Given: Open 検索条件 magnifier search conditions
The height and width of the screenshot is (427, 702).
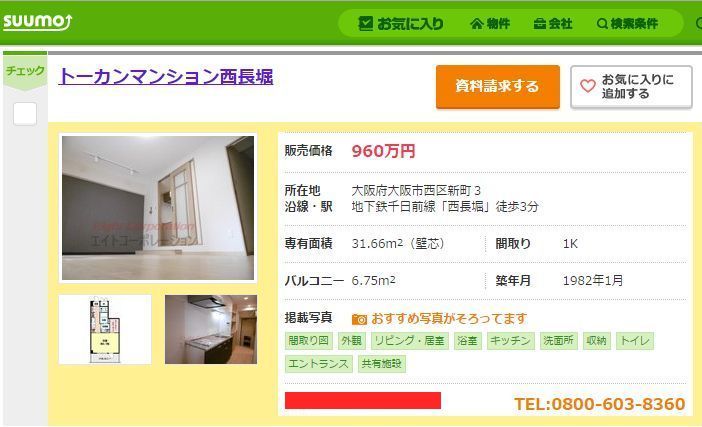Looking at the screenshot, I should tap(627, 23).
